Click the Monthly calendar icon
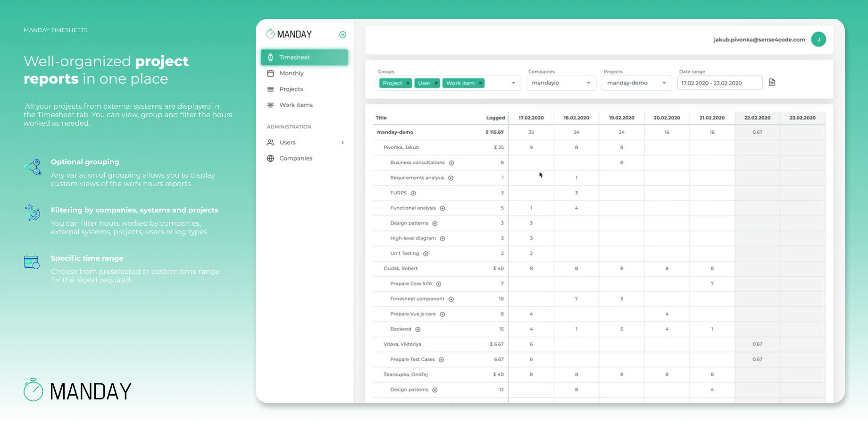This screenshot has height=425, width=868. tap(271, 73)
